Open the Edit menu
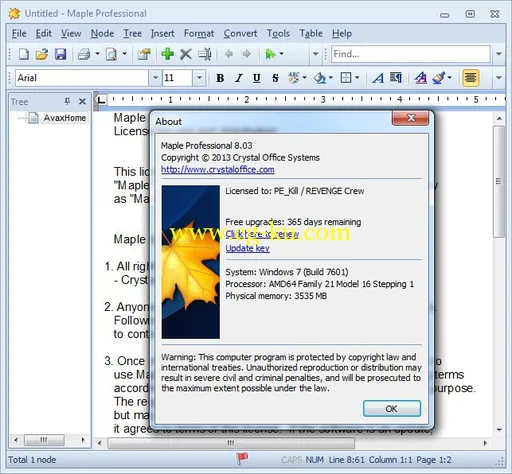 44,34
